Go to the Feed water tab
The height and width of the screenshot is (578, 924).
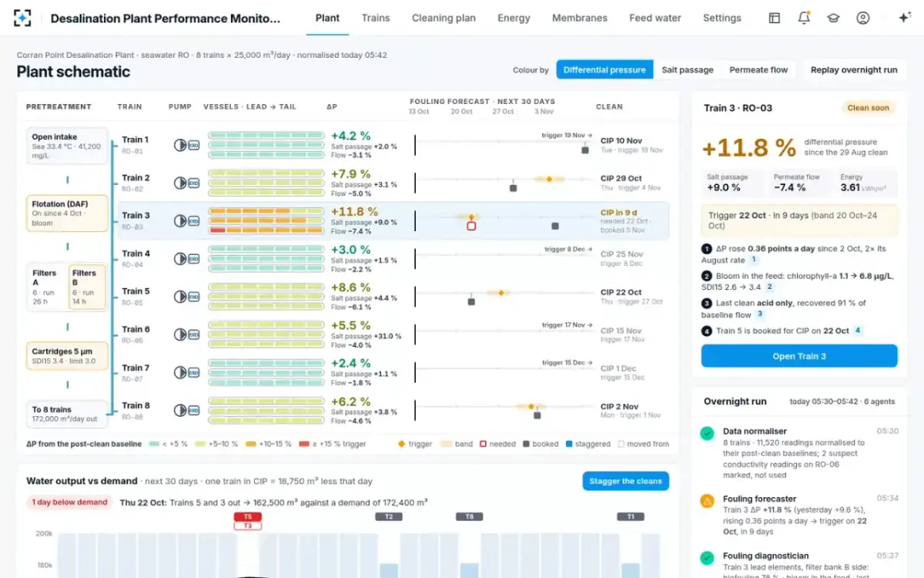tap(655, 18)
